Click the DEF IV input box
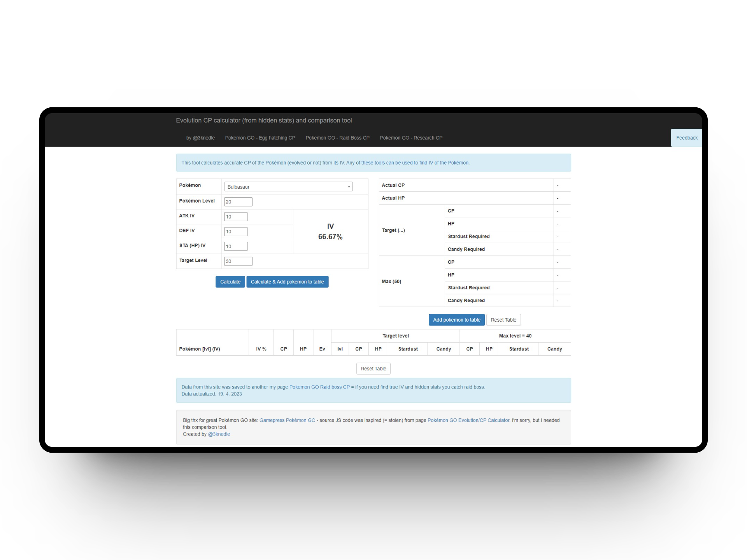Viewport: 747px width, 560px height. click(x=235, y=231)
